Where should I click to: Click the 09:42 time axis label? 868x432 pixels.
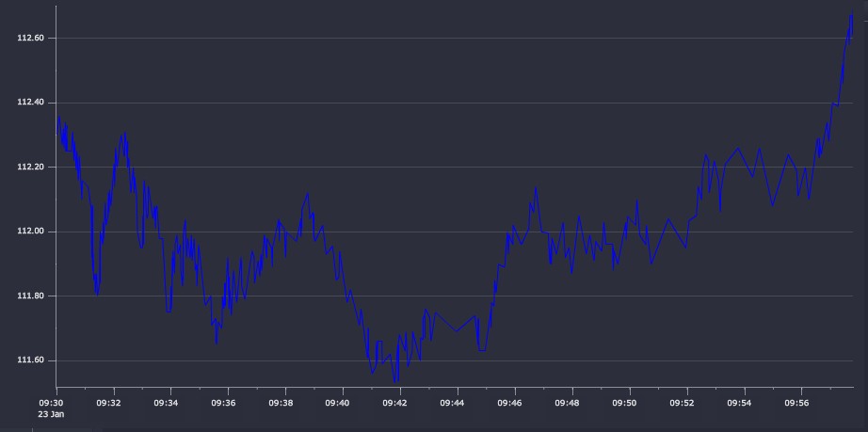click(x=394, y=402)
